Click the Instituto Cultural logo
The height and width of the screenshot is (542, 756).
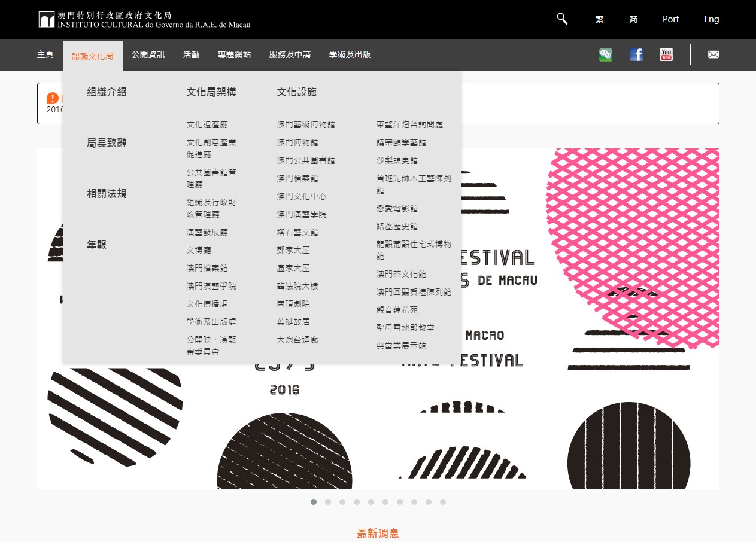[x=144, y=20]
